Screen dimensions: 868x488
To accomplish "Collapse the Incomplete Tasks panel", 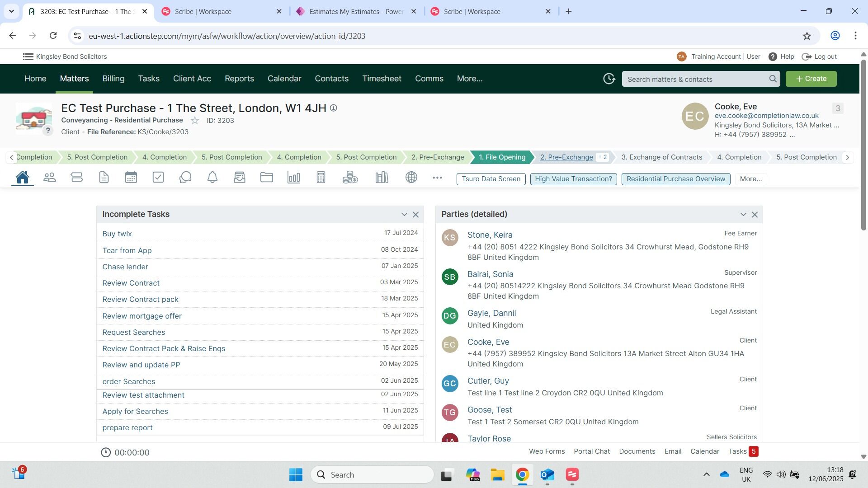I will coord(404,215).
